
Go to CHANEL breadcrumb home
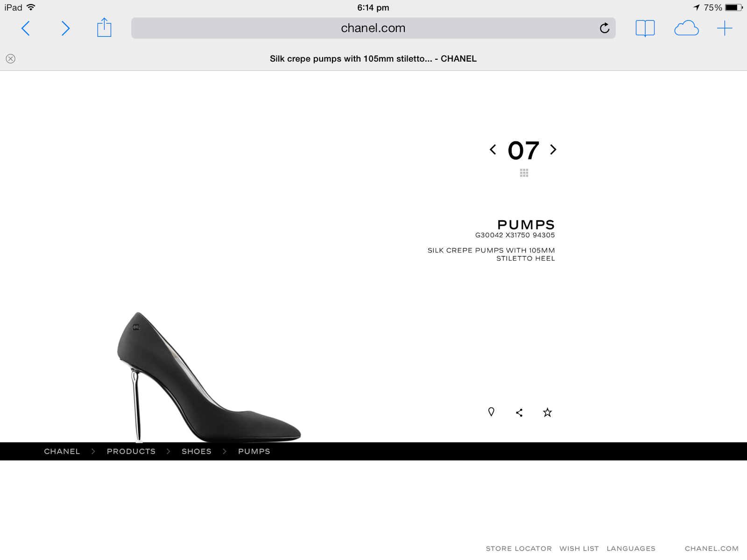coord(62,452)
